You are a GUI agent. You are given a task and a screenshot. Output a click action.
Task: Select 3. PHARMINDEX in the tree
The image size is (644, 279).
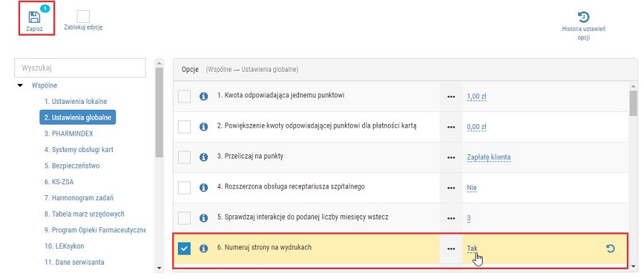point(69,133)
